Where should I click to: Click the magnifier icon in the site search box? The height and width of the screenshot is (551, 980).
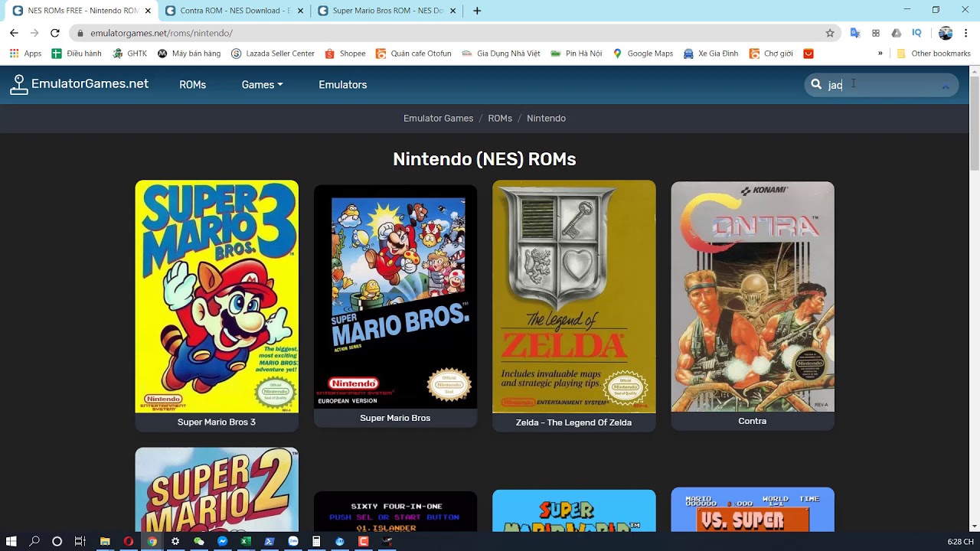pos(816,84)
